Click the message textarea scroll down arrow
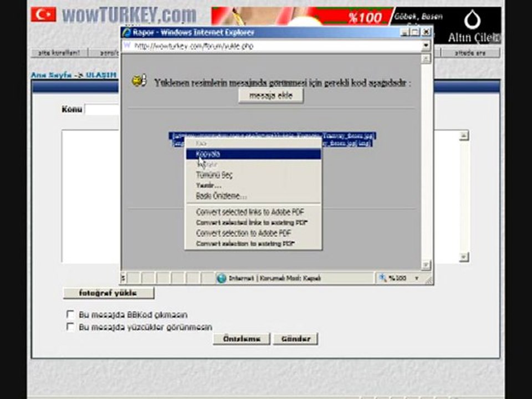Screen dimensions: 532x399 coord(464,257)
